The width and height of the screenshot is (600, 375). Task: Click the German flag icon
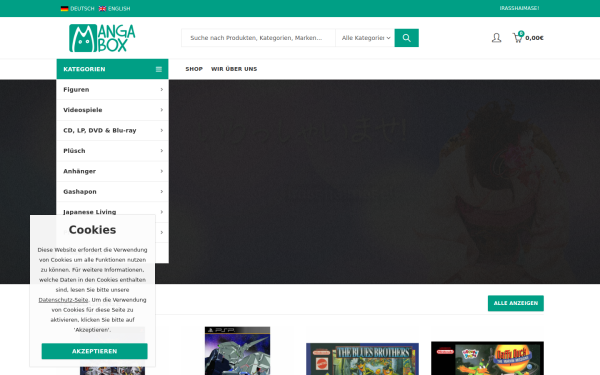tap(64, 8)
